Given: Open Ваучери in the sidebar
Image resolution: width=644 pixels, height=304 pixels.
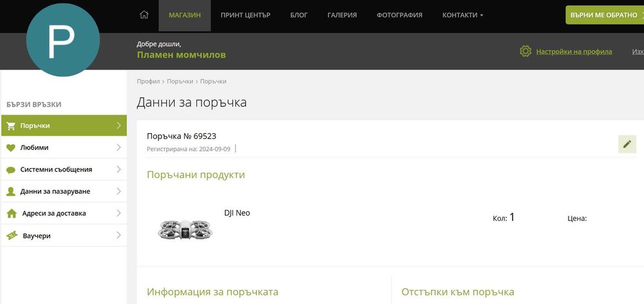Looking at the screenshot, I should pyautogui.click(x=64, y=235).
